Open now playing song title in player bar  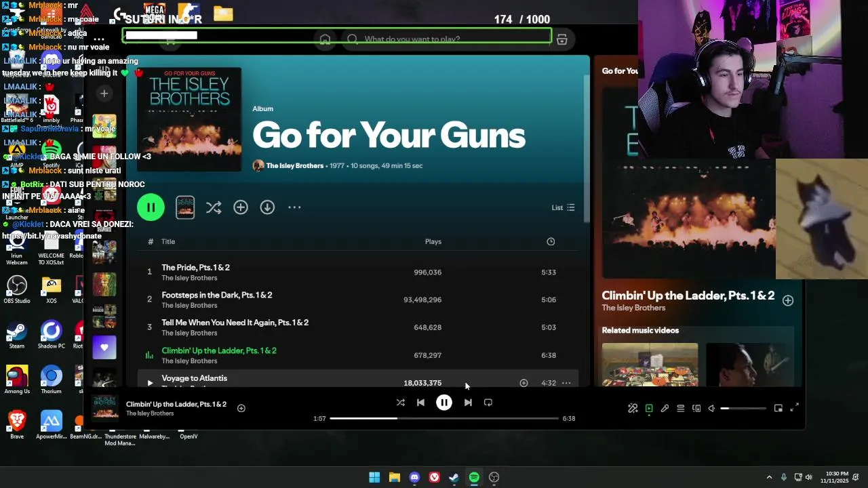click(x=176, y=405)
